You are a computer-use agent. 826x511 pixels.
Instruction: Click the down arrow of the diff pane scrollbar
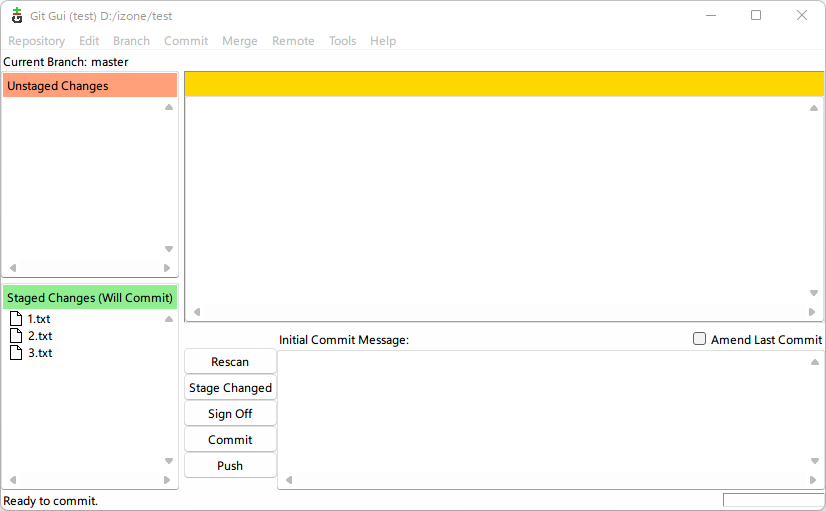tap(814, 293)
